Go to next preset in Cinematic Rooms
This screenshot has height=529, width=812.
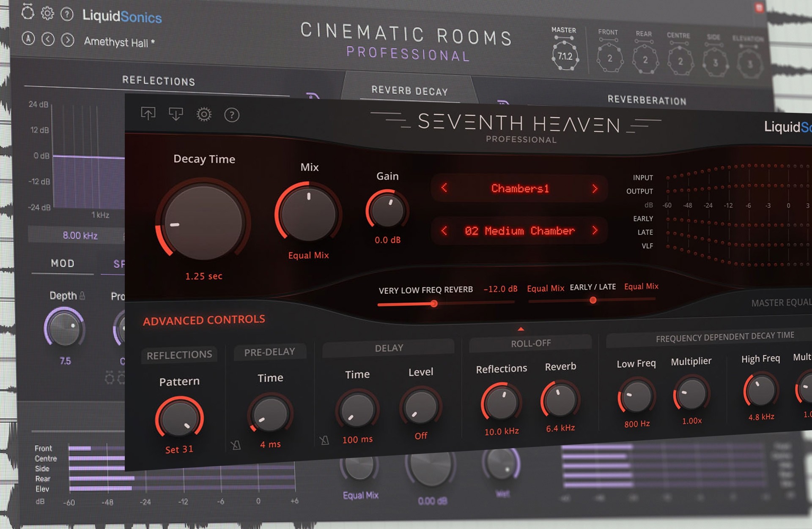68,40
